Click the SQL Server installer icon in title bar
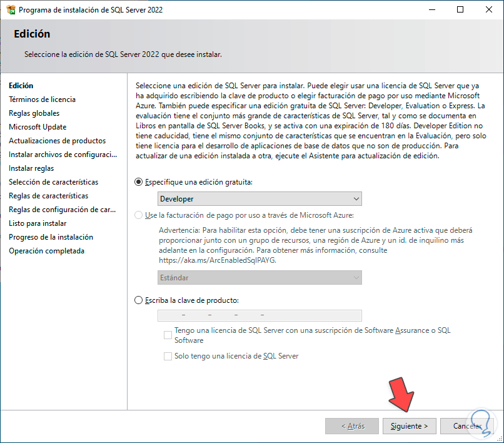Image resolution: width=504 pixels, height=443 pixels. (x=11, y=9)
